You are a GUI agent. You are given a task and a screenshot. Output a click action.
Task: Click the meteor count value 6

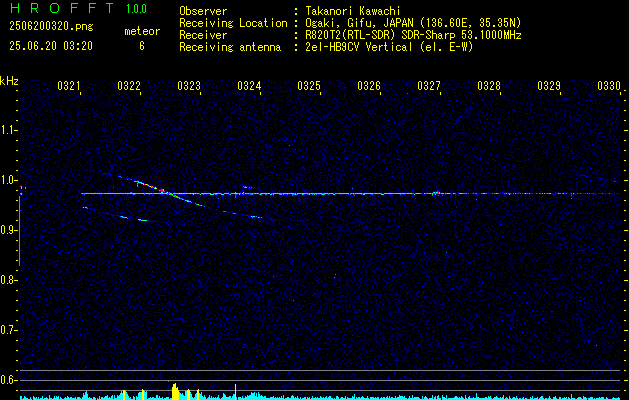coord(142,46)
